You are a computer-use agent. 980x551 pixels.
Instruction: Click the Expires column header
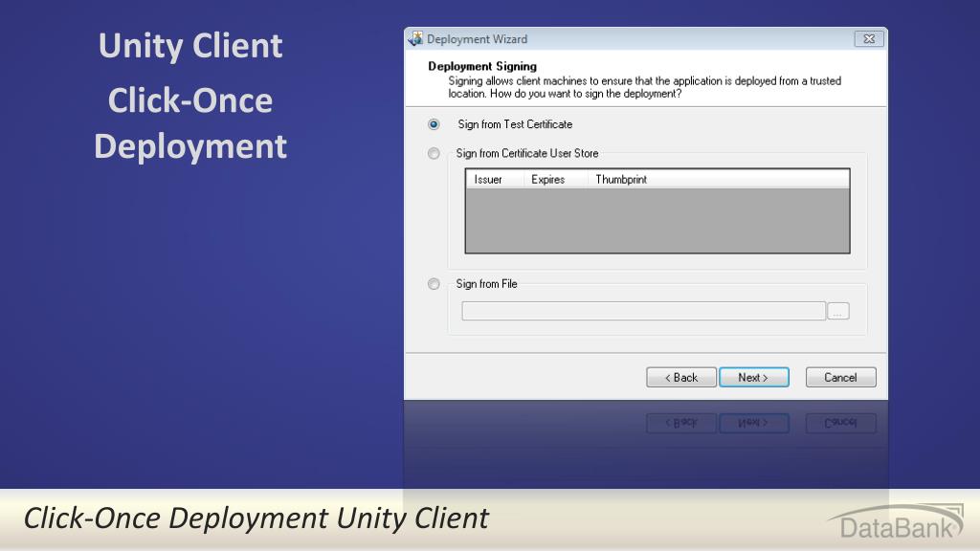pyautogui.click(x=556, y=179)
